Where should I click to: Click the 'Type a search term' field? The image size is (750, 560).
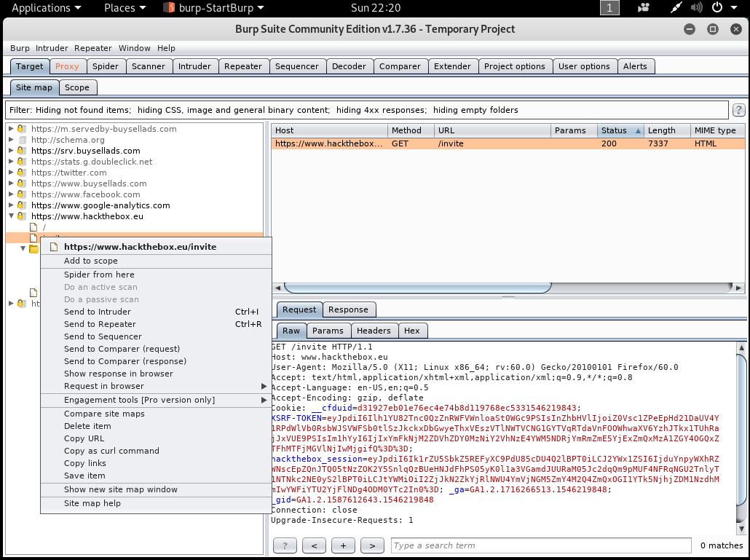coord(540,545)
